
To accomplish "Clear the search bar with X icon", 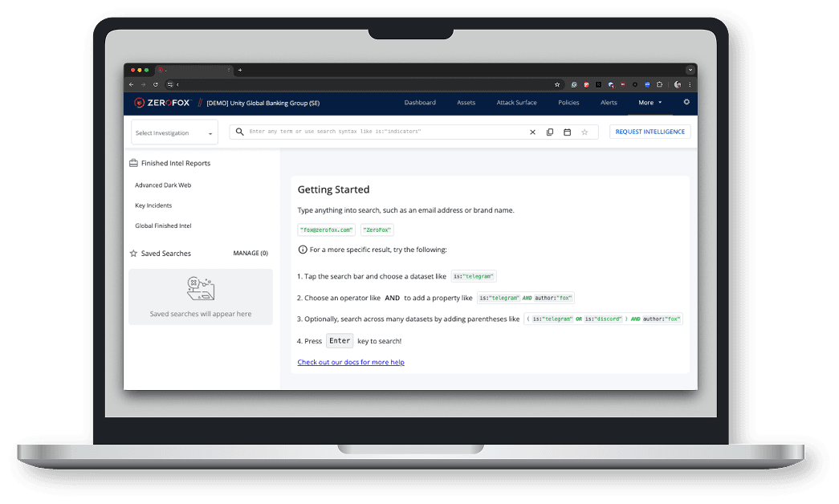I will 532,132.
